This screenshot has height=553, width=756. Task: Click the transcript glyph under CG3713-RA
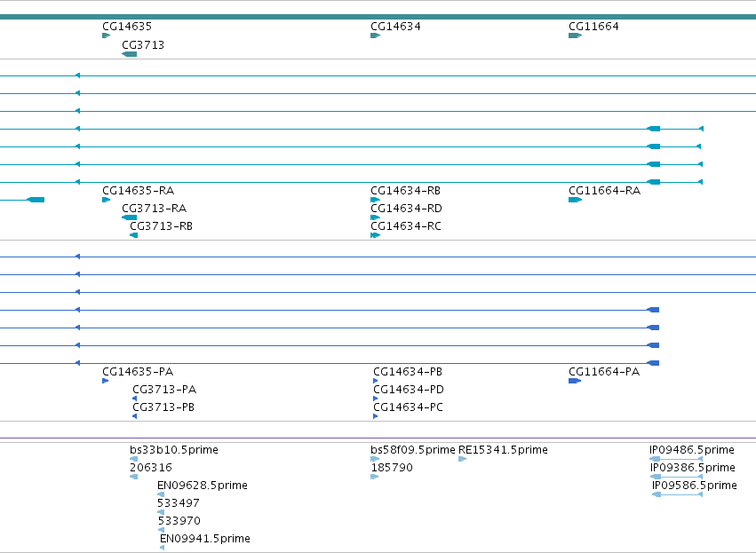point(129,217)
